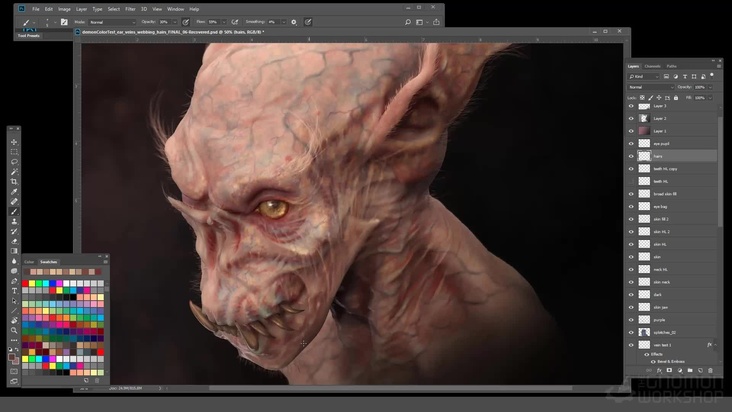
Task: Select the Healing Brush tool
Action: pos(14,202)
